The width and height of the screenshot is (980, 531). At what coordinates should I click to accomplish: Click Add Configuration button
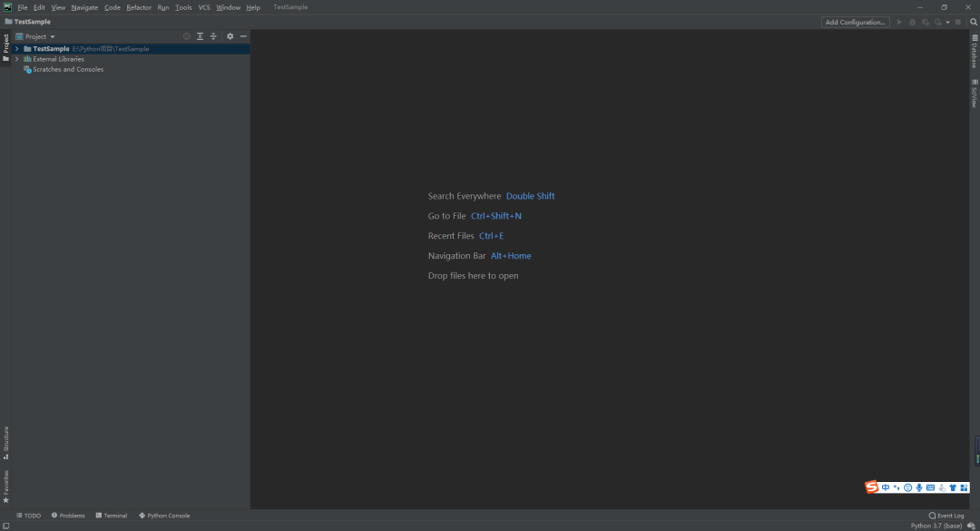click(x=854, y=22)
